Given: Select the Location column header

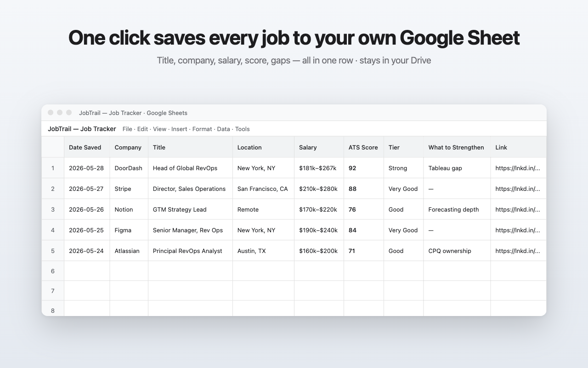Looking at the screenshot, I should tap(263, 147).
